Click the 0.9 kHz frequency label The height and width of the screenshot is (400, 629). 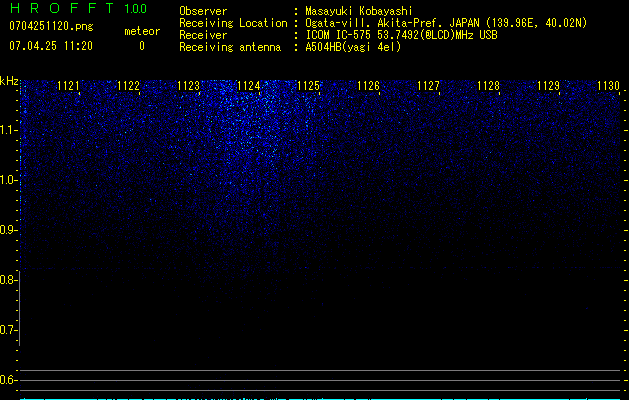point(8,230)
